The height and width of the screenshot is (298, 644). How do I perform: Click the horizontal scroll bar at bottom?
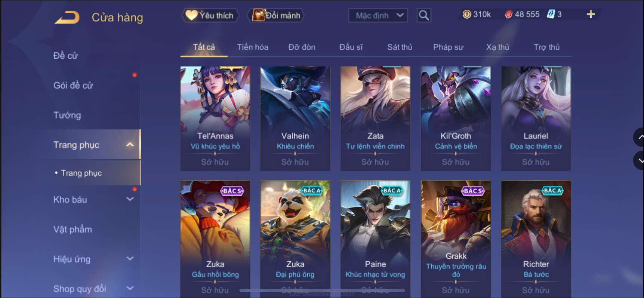322,290
